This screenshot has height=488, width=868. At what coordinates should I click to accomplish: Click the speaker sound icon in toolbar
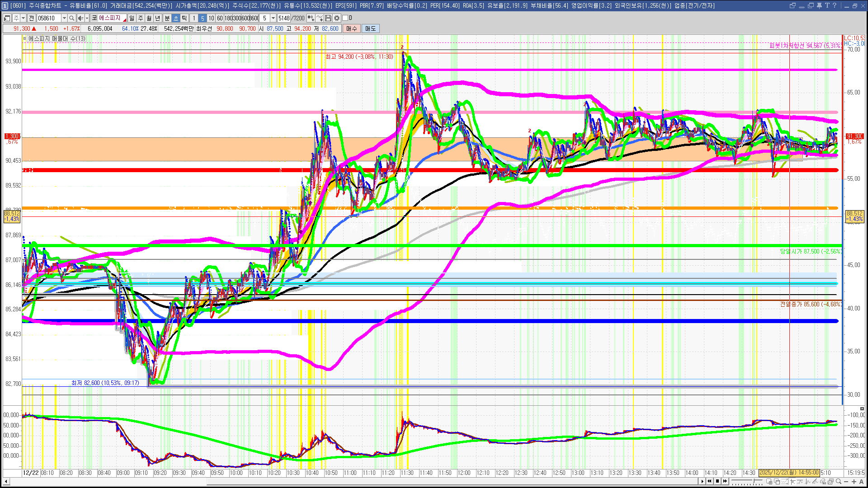pyautogui.click(x=80, y=18)
